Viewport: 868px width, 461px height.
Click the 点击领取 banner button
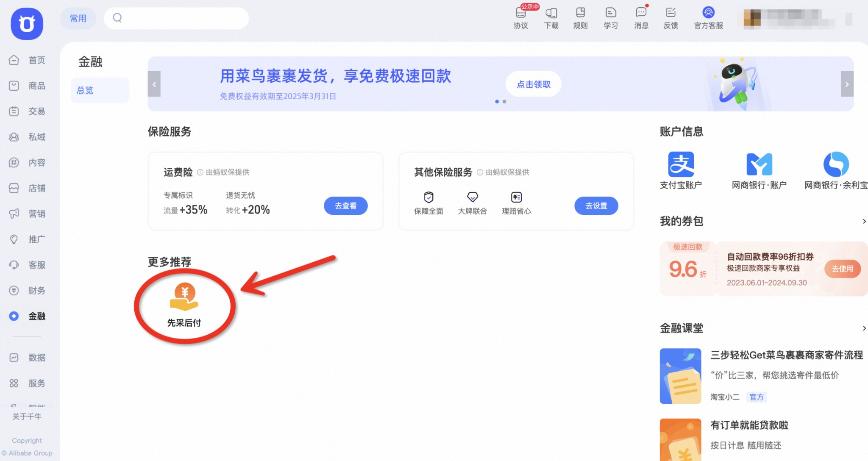pos(534,84)
